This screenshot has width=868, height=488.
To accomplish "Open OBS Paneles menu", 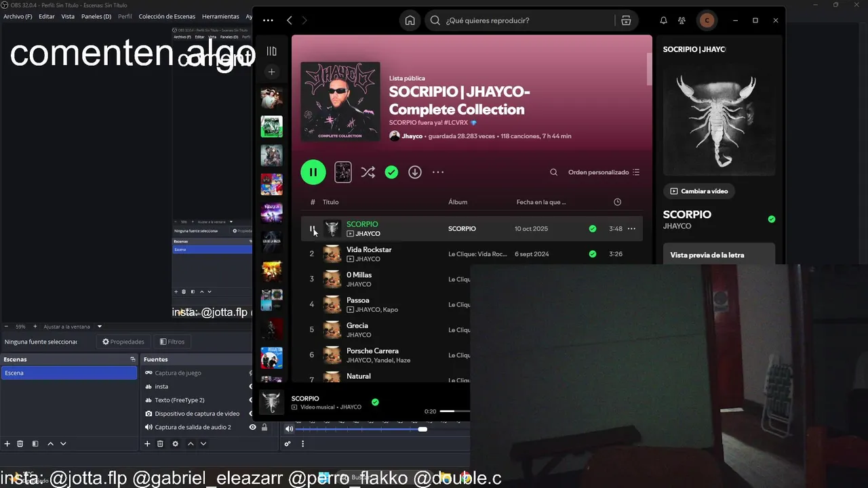I will (96, 16).
